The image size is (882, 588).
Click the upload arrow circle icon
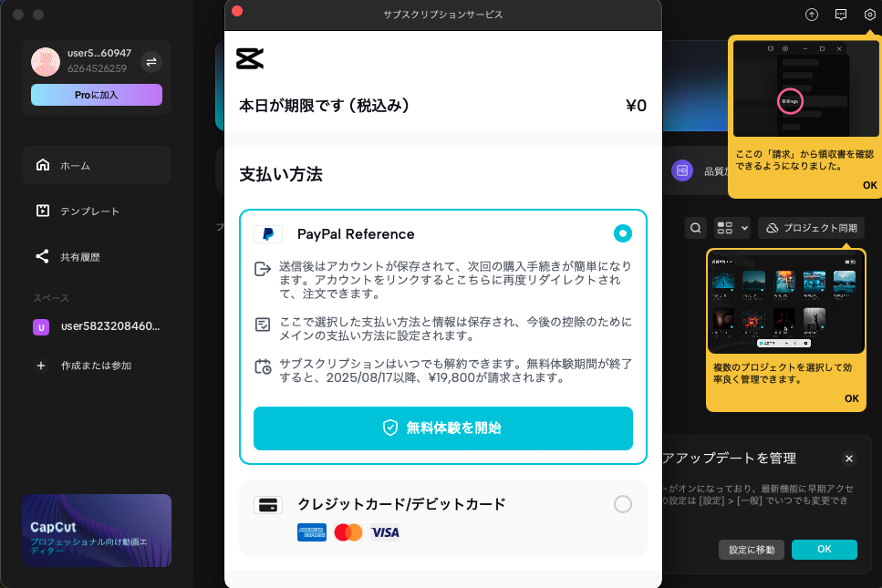(812, 15)
